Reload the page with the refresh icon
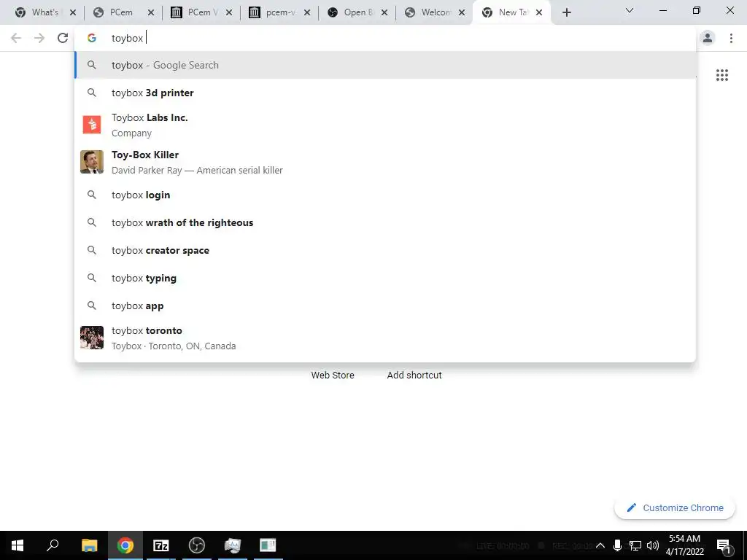The width and height of the screenshot is (747, 560). point(63,38)
